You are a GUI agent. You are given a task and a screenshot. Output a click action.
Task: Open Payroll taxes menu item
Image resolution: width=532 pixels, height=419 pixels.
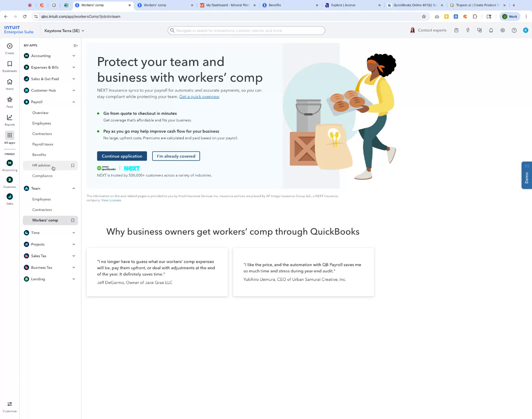point(43,144)
